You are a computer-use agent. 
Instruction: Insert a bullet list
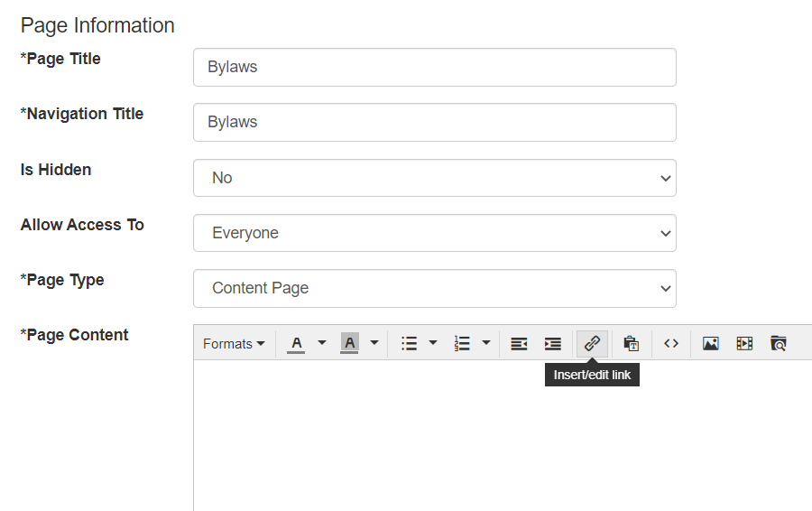(x=409, y=344)
